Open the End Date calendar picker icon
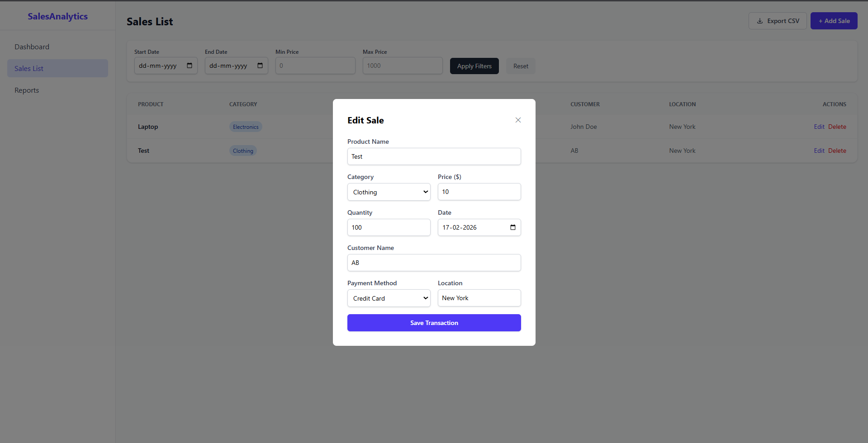The width and height of the screenshot is (868, 443). pyautogui.click(x=260, y=66)
